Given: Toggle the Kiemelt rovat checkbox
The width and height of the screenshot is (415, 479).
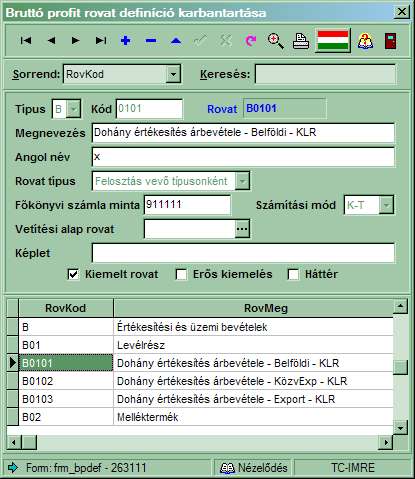Looking at the screenshot, I should tap(73, 274).
